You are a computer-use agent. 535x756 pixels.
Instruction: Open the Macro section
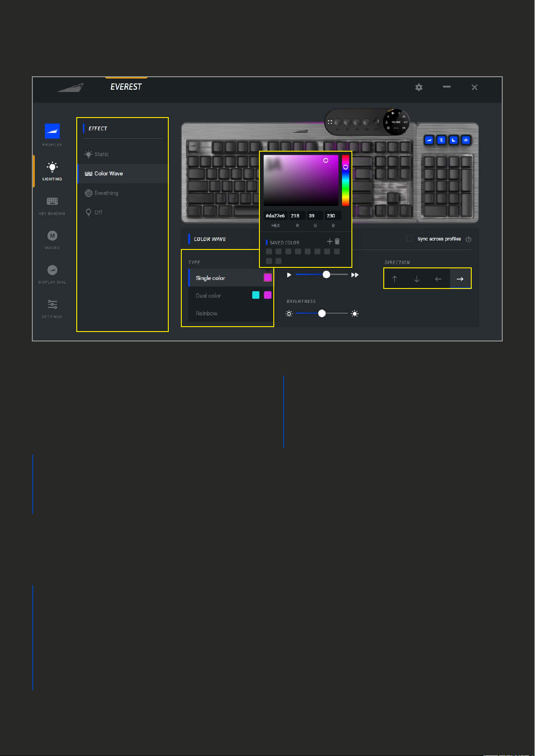pos(52,240)
